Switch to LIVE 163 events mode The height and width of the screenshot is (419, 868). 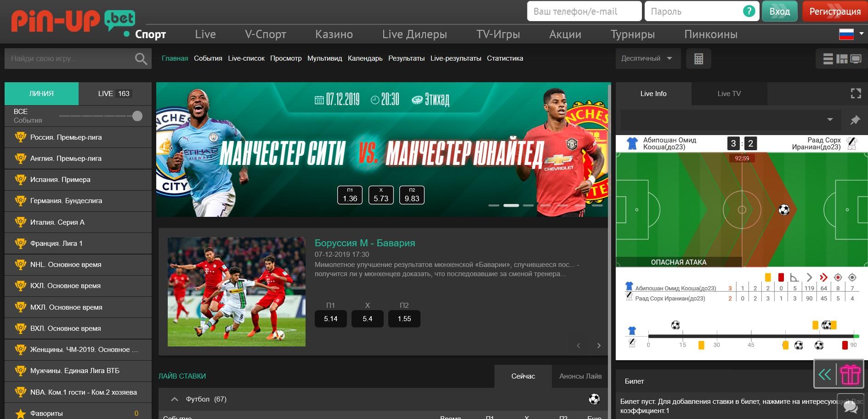click(114, 94)
